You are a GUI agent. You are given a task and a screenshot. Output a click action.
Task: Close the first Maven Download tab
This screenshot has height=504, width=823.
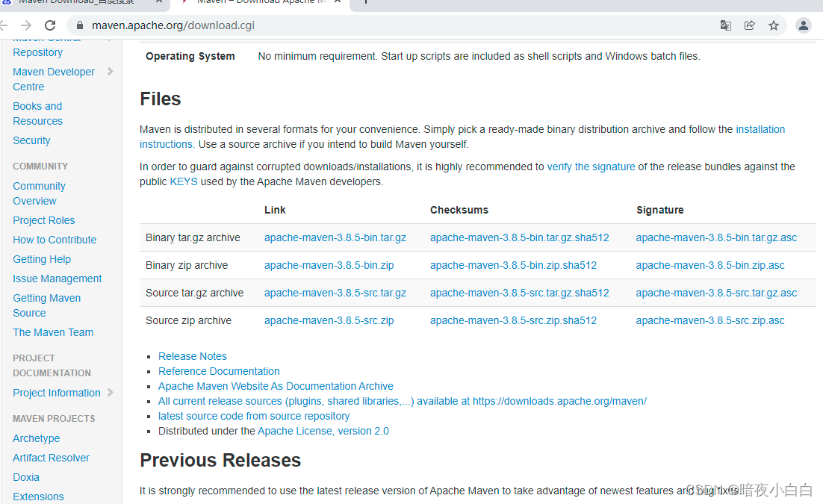click(x=159, y=2)
